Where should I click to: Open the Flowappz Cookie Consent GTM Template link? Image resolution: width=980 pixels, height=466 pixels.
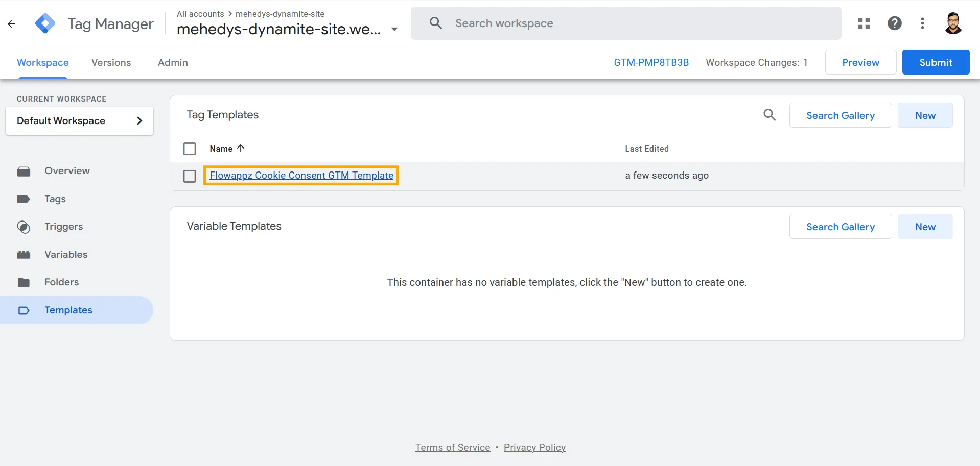(301, 176)
